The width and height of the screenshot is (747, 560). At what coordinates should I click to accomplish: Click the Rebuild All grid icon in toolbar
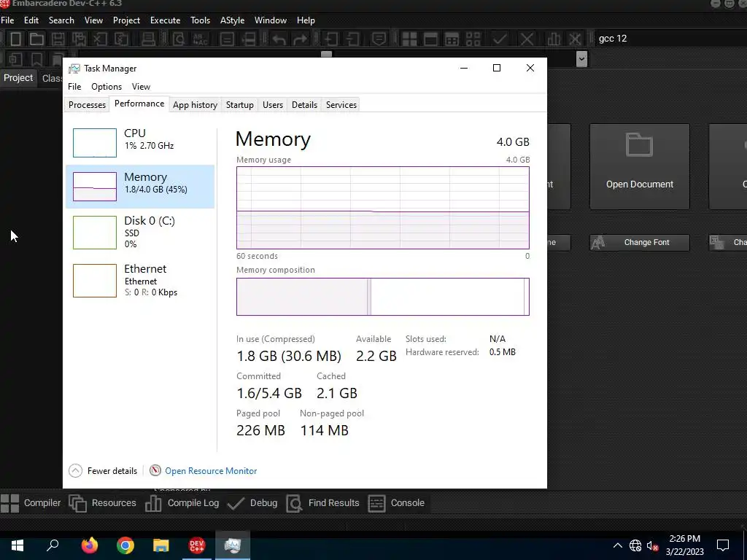pyautogui.click(x=473, y=39)
